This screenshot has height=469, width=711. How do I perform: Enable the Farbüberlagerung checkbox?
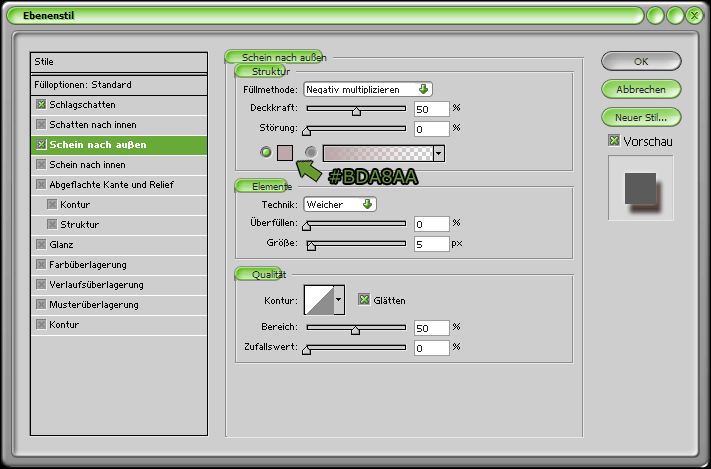pos(41,264)
